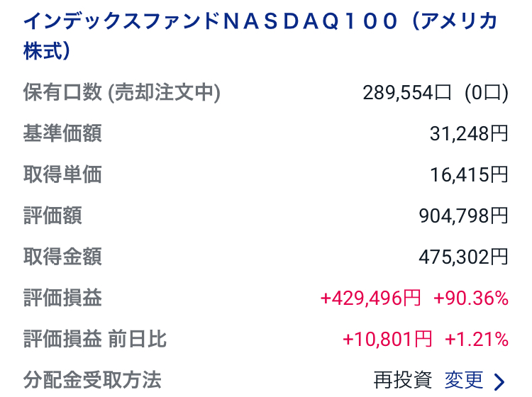This screenshot has width=532, height=397.
Task: Tap the 変更 link for distribution method
Action: tap(464, 380)
